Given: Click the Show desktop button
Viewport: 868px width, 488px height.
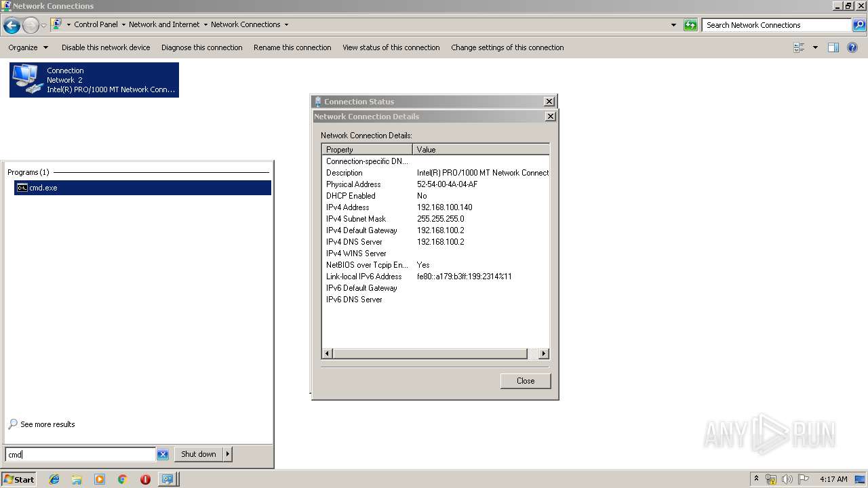Looking at the screenshot, I should tap(861, 479).
